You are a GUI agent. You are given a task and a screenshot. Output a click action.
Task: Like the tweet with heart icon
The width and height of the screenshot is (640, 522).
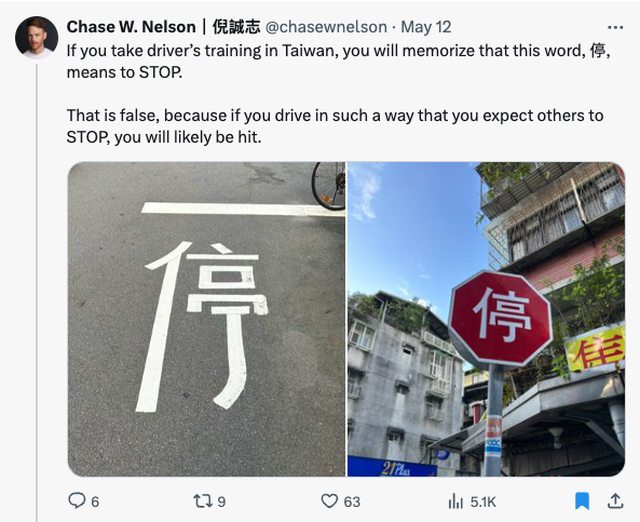[329, 501]
